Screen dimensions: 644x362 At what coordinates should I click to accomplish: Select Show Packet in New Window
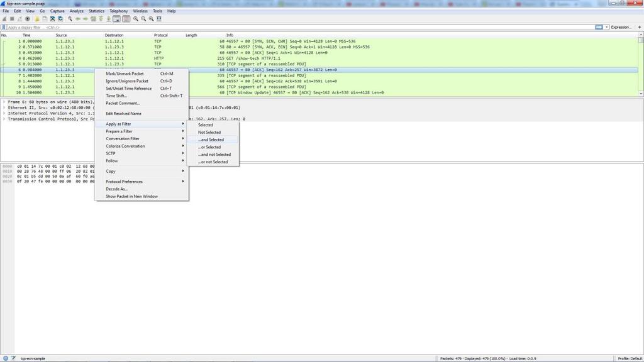(x=142, y=196)
